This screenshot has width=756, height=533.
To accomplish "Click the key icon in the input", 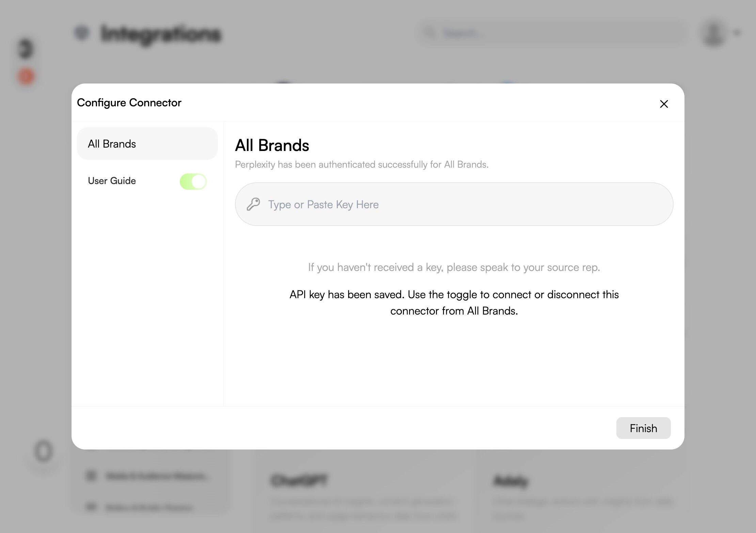I will [253, 204].
